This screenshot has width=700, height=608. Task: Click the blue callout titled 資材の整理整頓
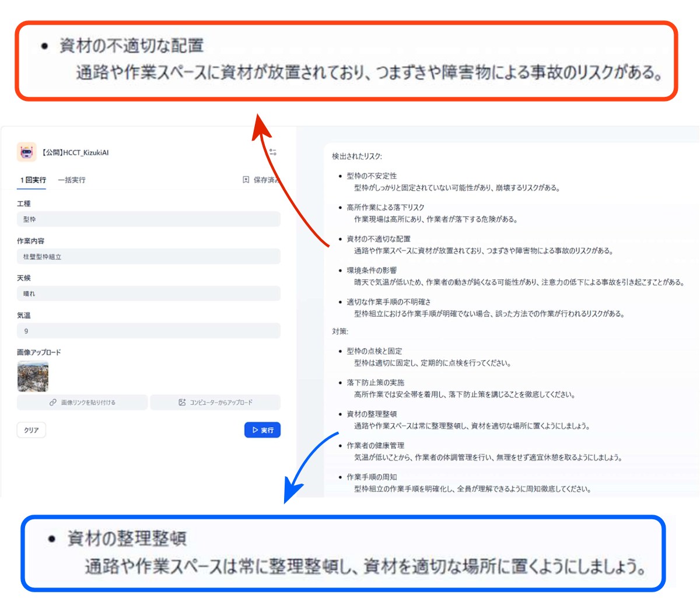coord(343,553)
